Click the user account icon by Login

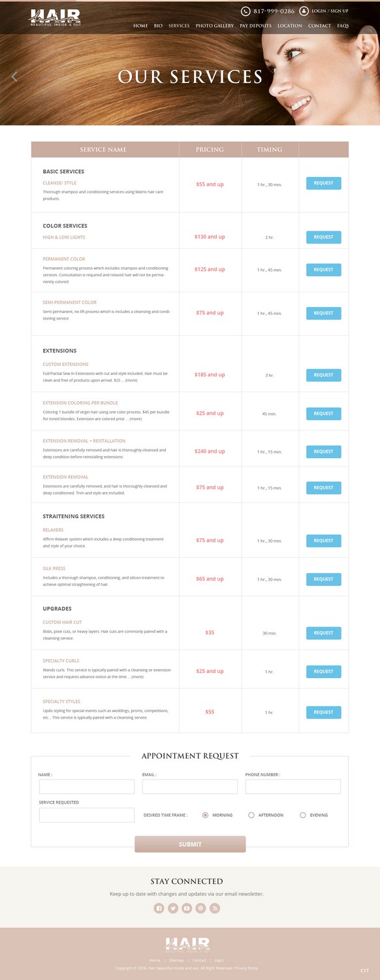(x=304, y=11)
